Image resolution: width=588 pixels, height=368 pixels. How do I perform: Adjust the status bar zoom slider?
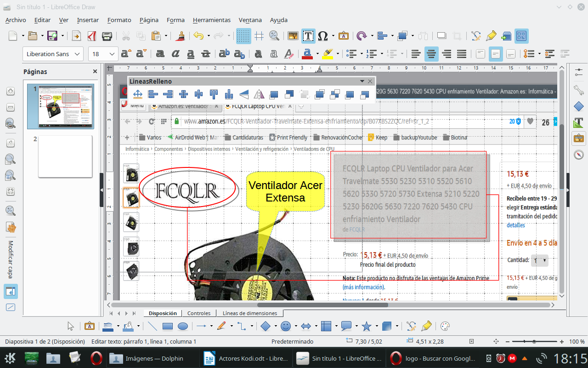pyautogui.click(x=534, y=342)
